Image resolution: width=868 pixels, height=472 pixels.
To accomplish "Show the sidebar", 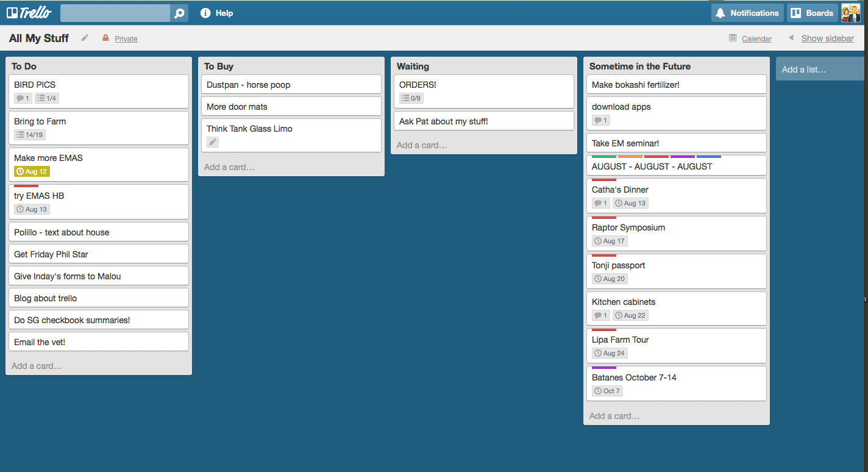I will click(x=827, y=38).
